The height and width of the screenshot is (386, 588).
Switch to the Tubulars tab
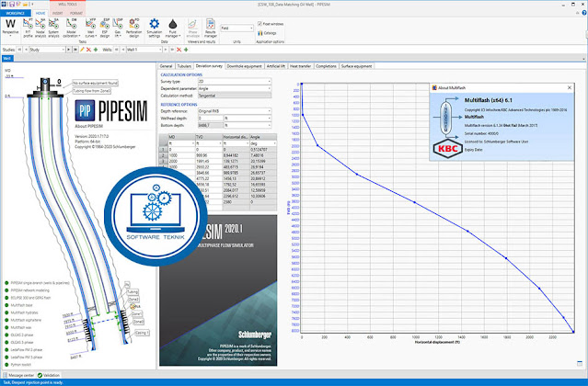184,66
